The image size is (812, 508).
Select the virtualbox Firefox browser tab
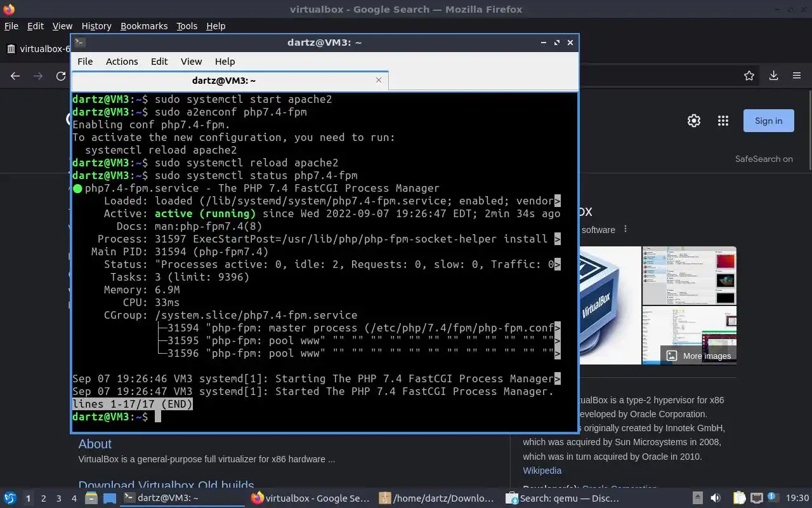point(37,49)
